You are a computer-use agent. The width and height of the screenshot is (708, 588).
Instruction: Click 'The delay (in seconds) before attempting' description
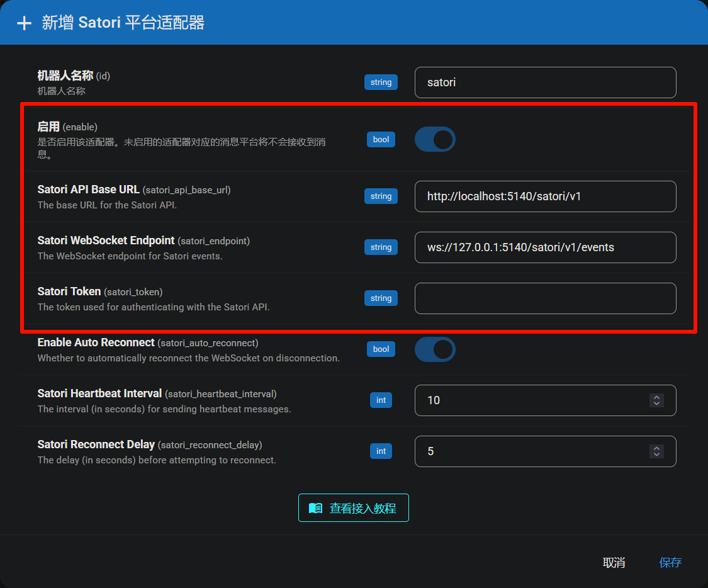pyautogui.click(x=157, y=460)
